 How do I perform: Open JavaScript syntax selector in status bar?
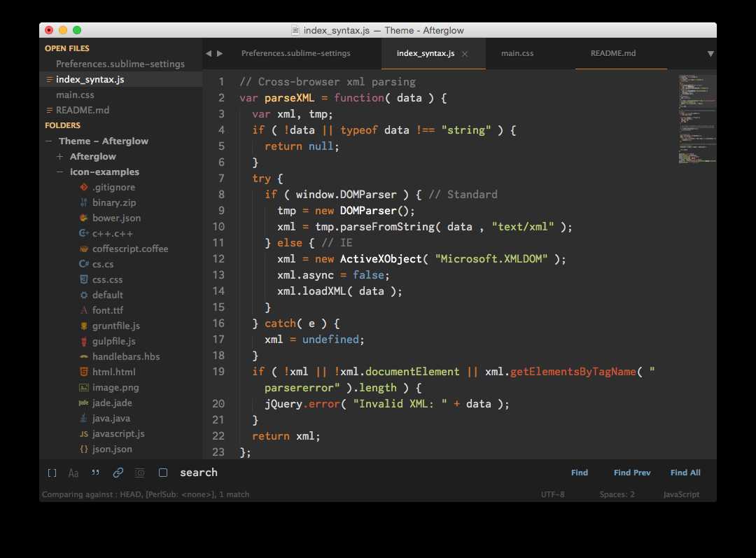(x=681, y=494)
